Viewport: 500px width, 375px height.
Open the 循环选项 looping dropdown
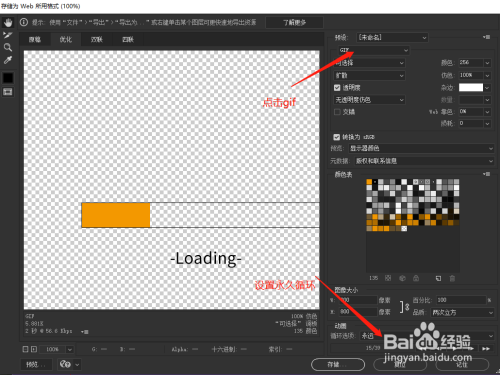click(x=427, y=336)
